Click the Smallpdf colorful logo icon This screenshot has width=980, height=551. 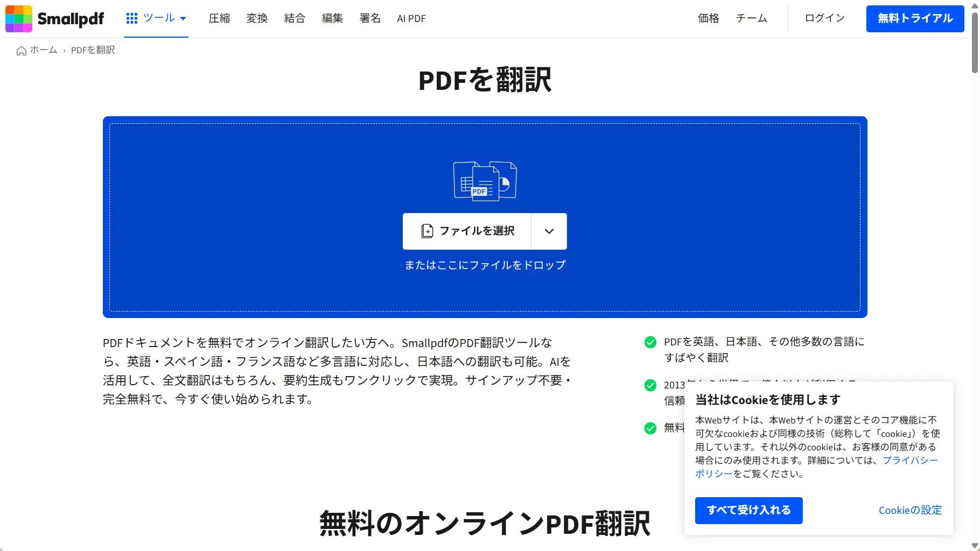(x=19, y=19)
